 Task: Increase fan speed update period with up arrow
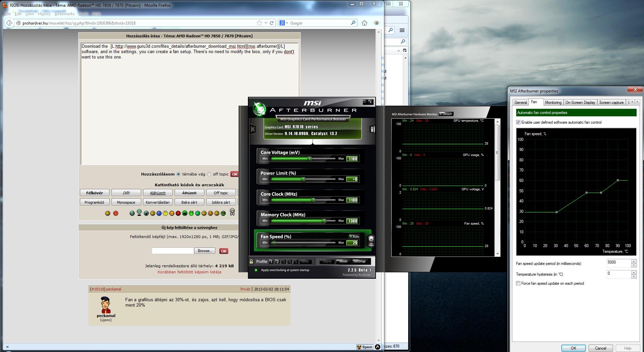click(x=634, y=261)
